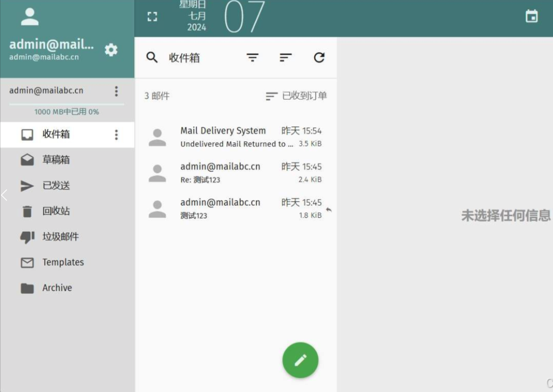
Task: Select avatar of Mail Delivery System message
Action: pyautogui.click(x=157, y=137)
